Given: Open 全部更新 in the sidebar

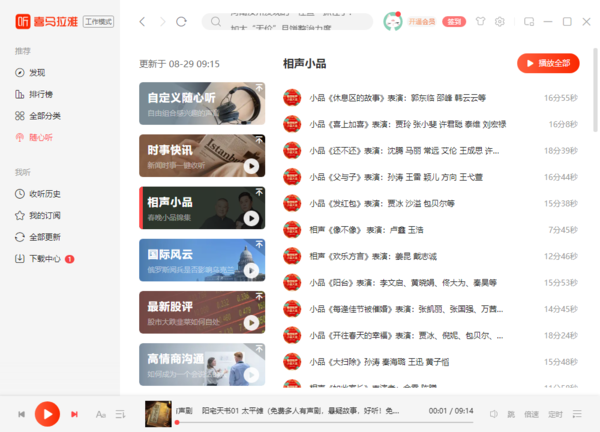Looking at the screenshot, I should click(38, 237).
